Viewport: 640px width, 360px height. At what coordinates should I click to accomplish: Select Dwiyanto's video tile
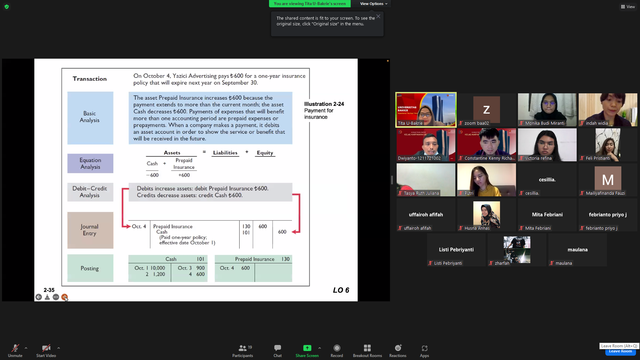tap(426, 145)
